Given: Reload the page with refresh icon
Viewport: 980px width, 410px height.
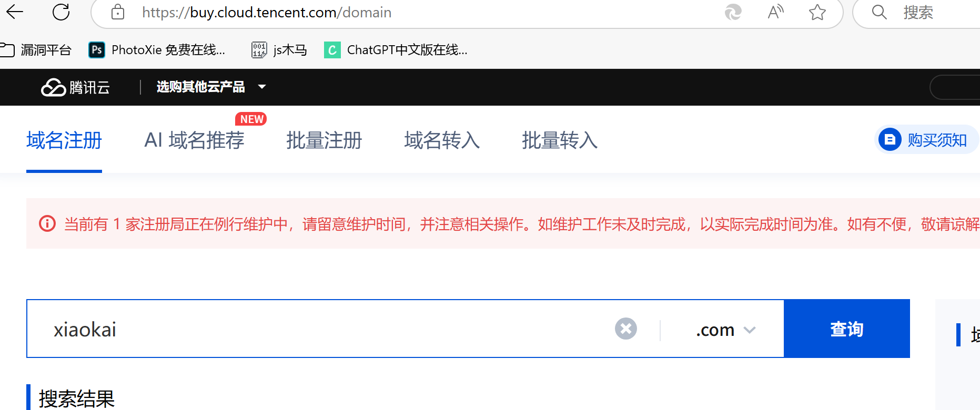Looking at the screenshot, I should [x=61, y=12].
